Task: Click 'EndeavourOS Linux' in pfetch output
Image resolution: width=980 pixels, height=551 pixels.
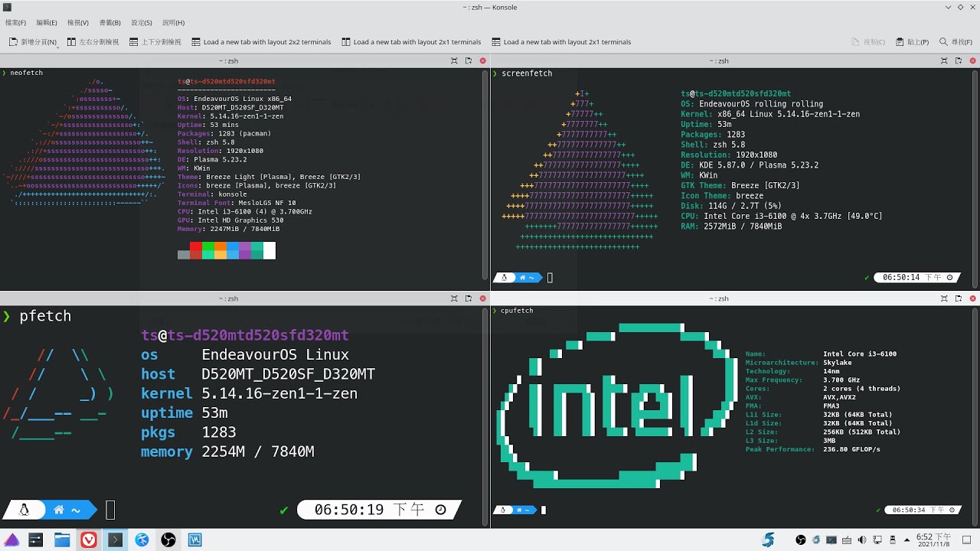Action: pos(275,354)
